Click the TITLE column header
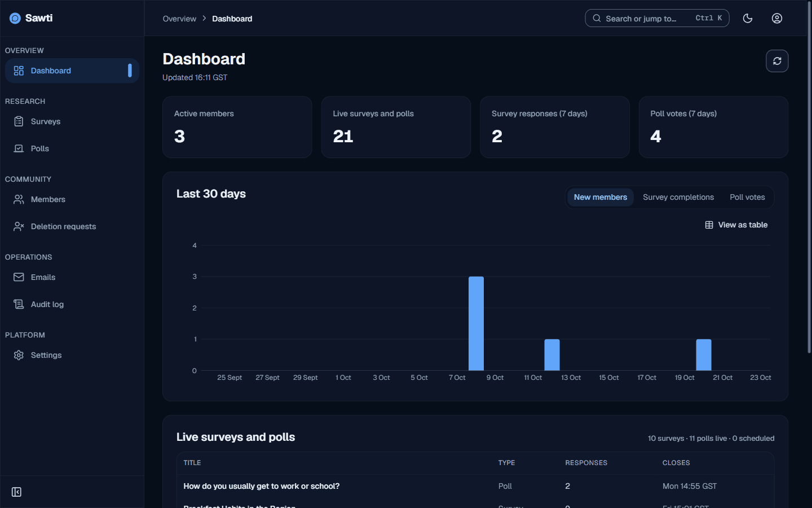The width and height of the screenshot is (812, 508). click(192, 463)
